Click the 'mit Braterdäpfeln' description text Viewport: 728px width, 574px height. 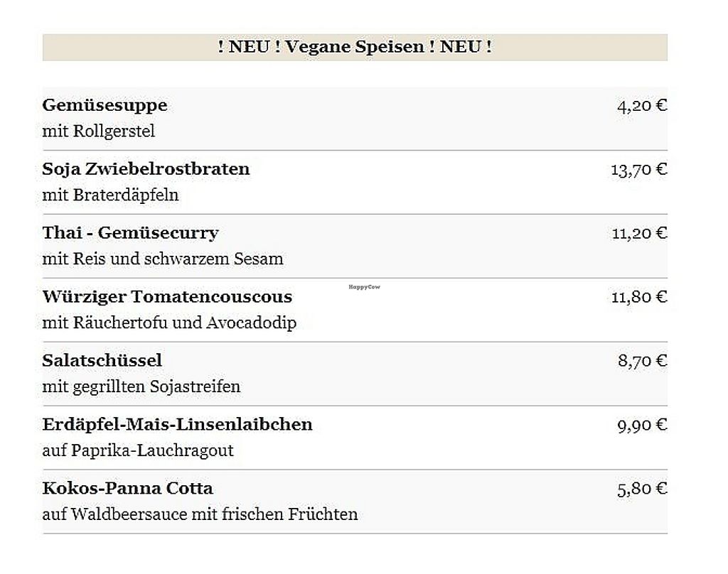pyautogui.click(x=110, y=195)
